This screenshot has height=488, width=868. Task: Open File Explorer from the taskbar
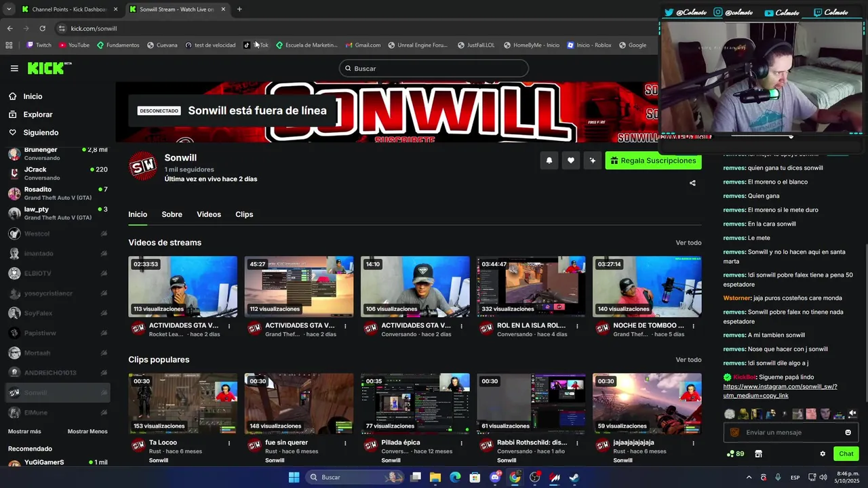[435, 477]
